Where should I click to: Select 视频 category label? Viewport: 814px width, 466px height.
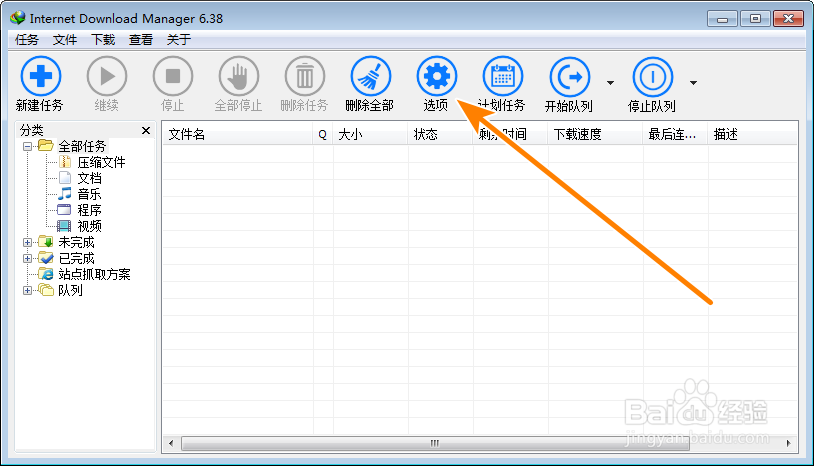click(89, 226)
